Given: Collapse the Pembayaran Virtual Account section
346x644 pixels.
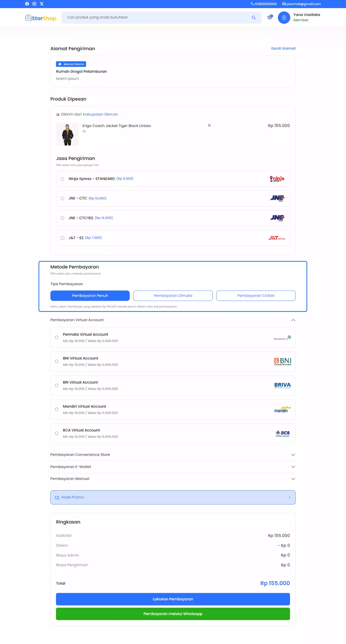Looking at the screenshot, I should pos(293,320).
